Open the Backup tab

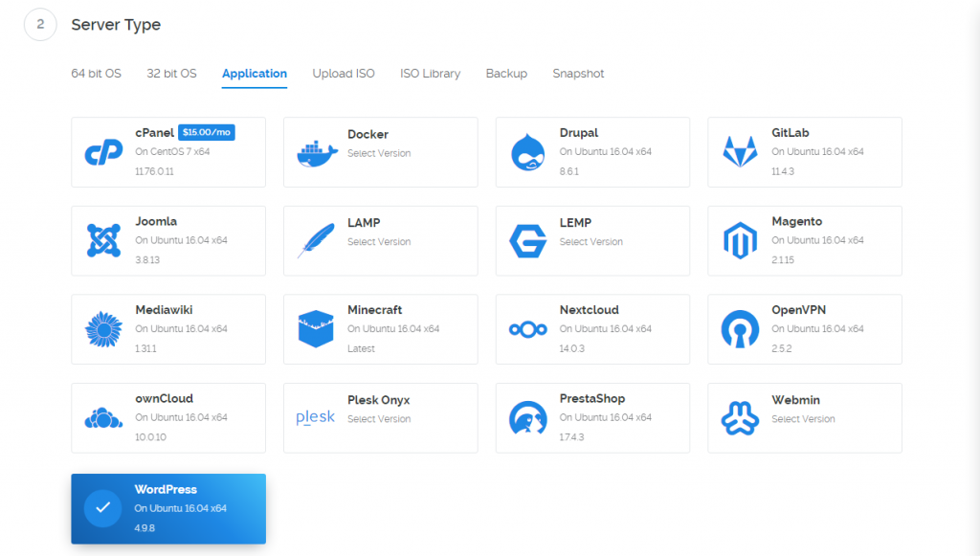click(506, 74)
